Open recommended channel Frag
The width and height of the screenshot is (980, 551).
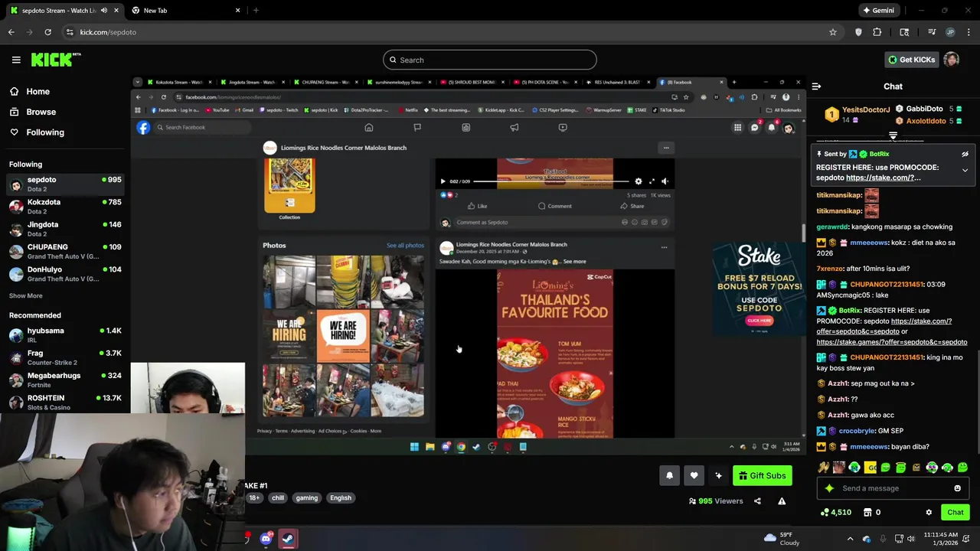pos(65,357)
